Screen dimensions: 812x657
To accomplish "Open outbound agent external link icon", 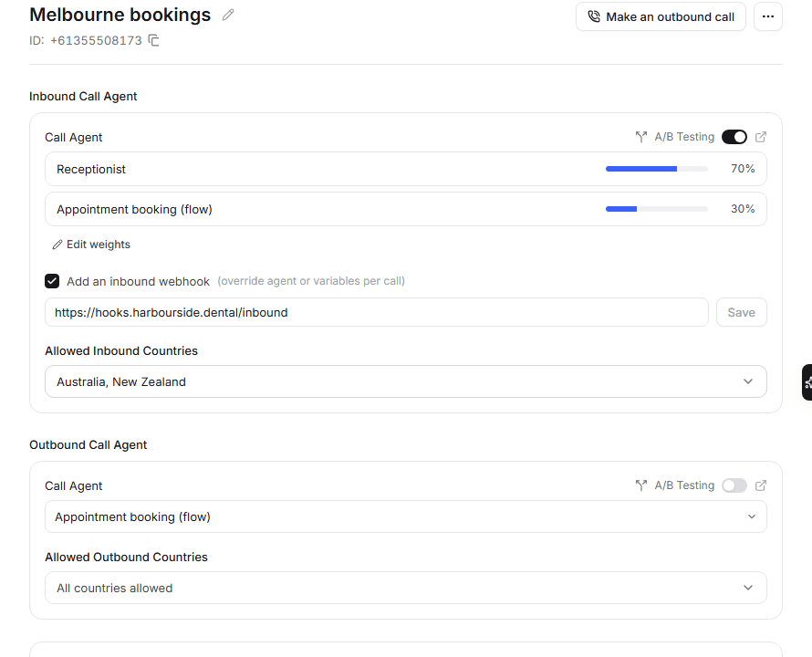I will tap(761, 485).
